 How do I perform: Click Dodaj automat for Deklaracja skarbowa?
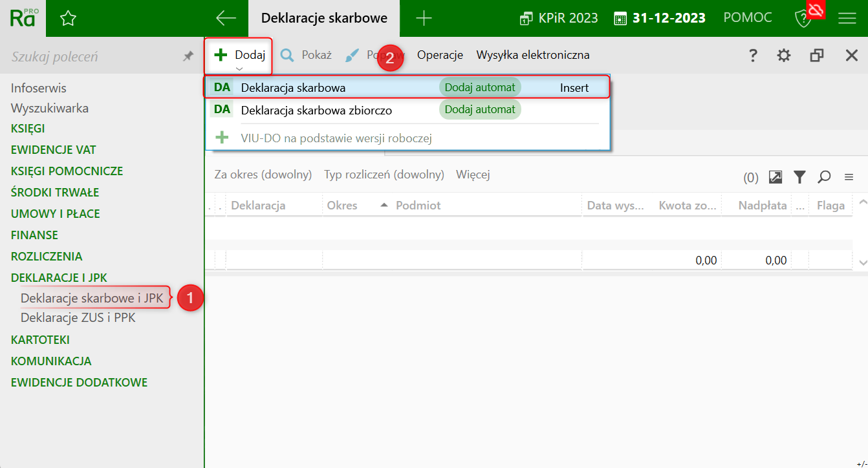tap(480, 87)
